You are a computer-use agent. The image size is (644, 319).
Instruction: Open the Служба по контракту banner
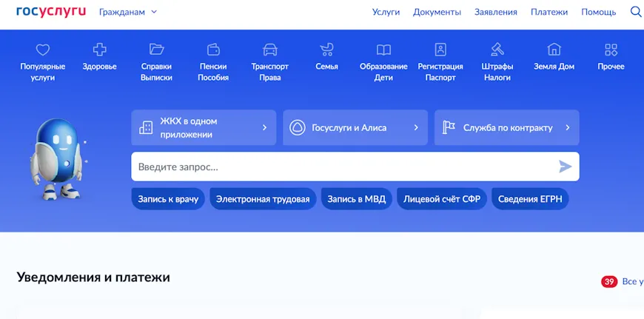pyautogui.click(x=507, y=127)
